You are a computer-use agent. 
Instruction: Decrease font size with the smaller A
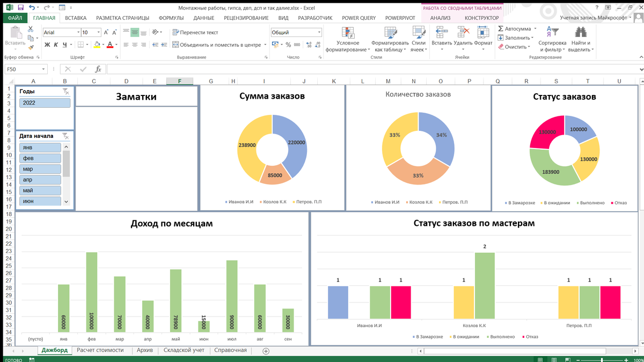pyautogui.click(x=115, y=33)
